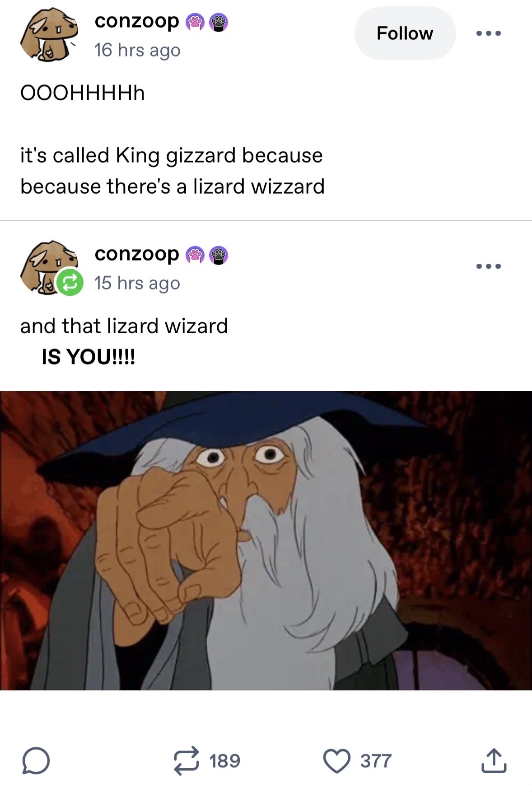This screenshot has height=792, width=532.
Task: Open the top post's three-dot options menu
Action: [489, 33]
